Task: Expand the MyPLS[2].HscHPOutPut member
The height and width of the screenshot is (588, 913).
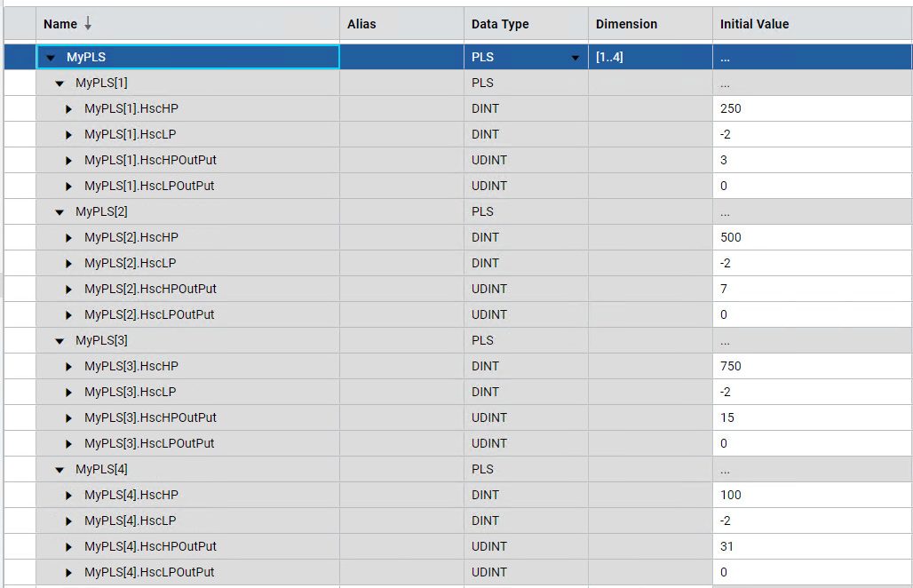Action: click(69, 290)
